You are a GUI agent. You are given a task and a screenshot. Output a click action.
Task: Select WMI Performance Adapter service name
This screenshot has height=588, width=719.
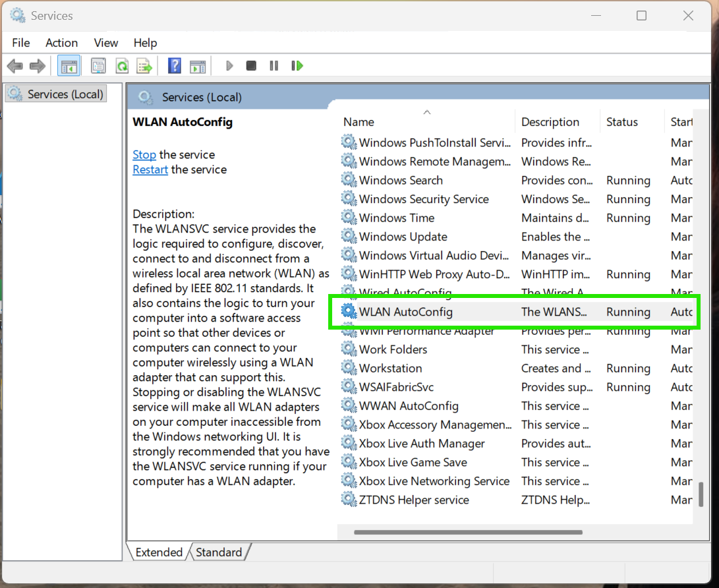(426, 331)
